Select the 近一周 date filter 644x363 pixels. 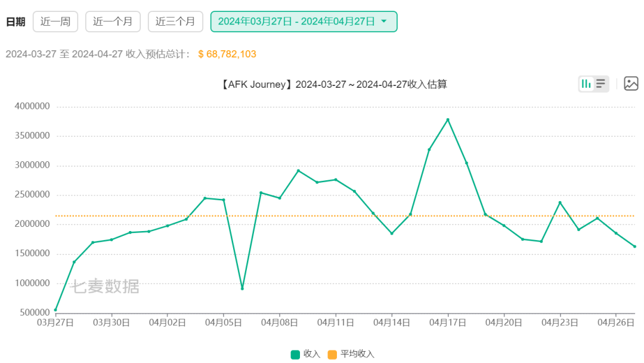55,21
